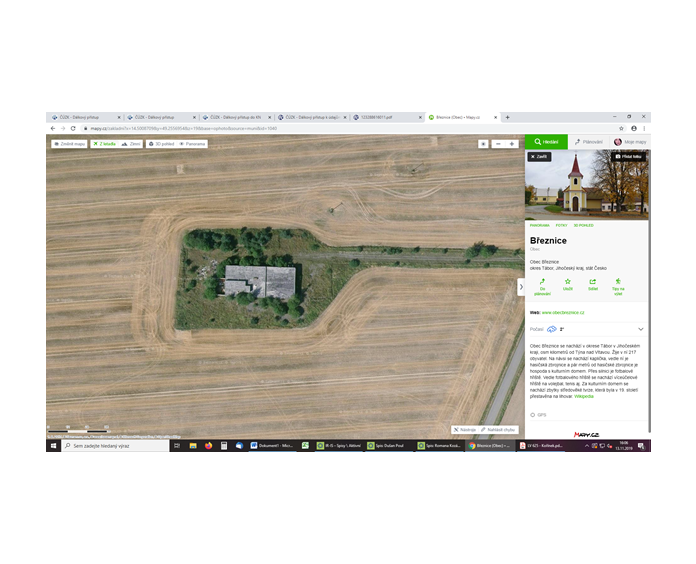Reload the page with refresh icon

click(x=73, y=128)
